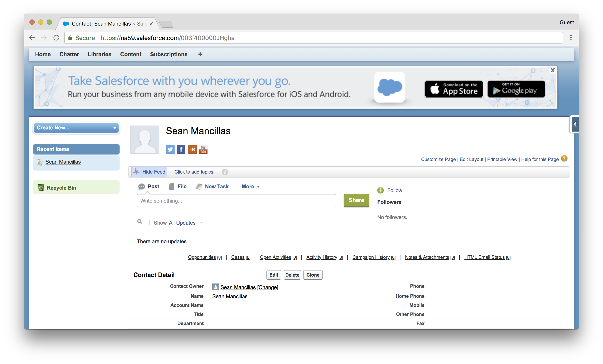Screen dimensions: 603x364
Task: Open the Facebook social profile icon
Action: pos(181,149)
